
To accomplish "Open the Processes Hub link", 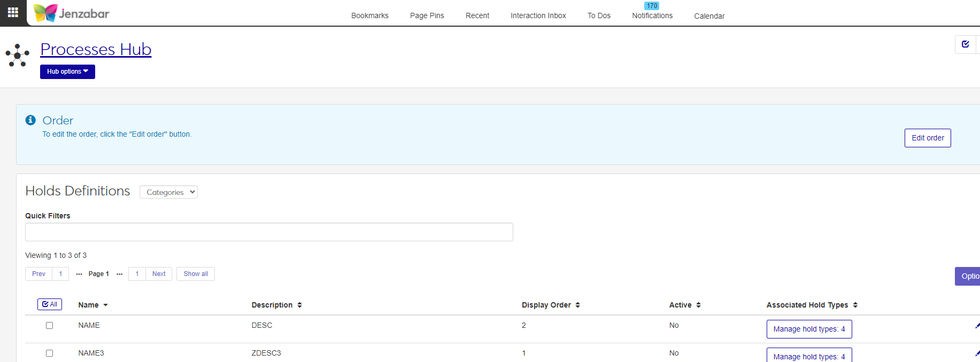I will click(x=96, y=49).
